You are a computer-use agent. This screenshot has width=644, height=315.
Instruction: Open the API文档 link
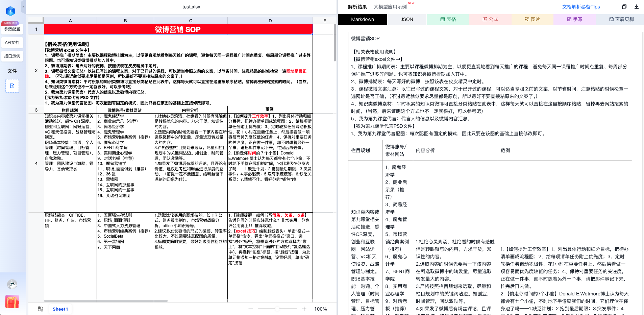(12, 43)
